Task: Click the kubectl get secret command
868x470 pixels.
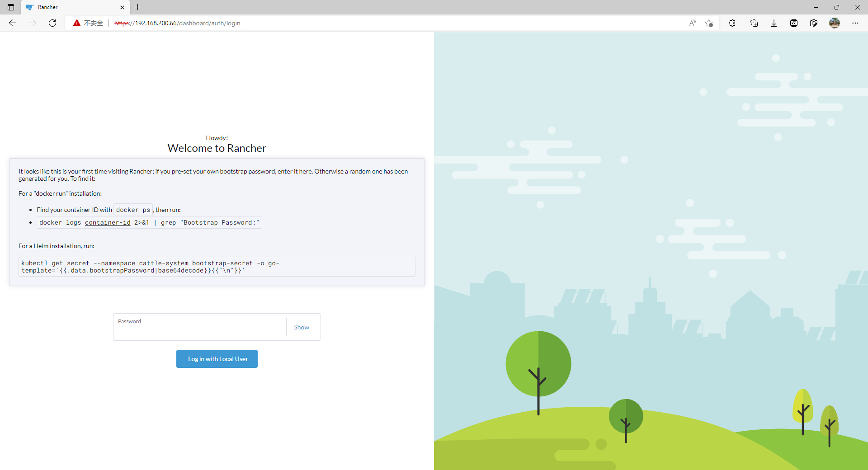Action: point(217,267)
